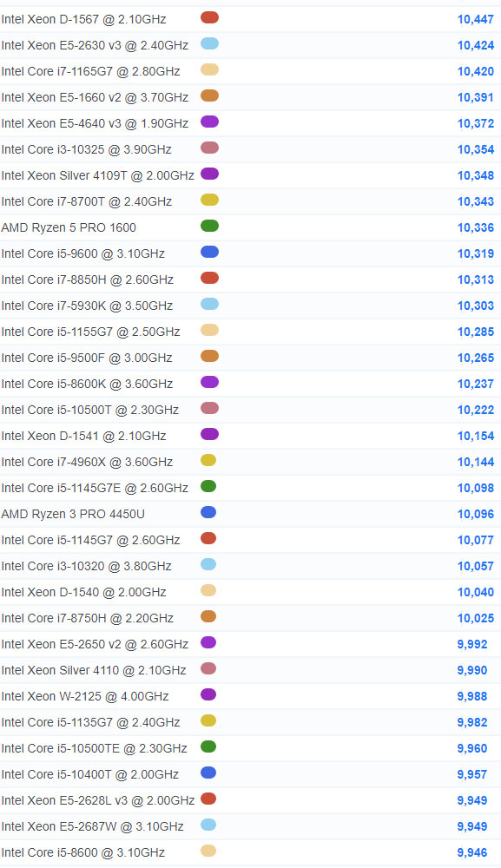Screen dimensions: 501x868
Task: Click score 10,354 for Core i3-10325
Action: (x=476, y=149)
